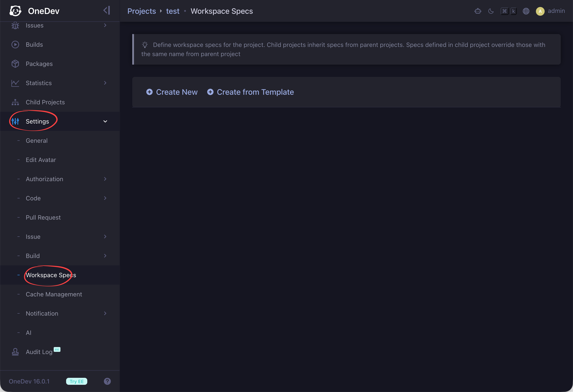
Task: Click the lightbulb tip icon
Action: pos(145,45)
